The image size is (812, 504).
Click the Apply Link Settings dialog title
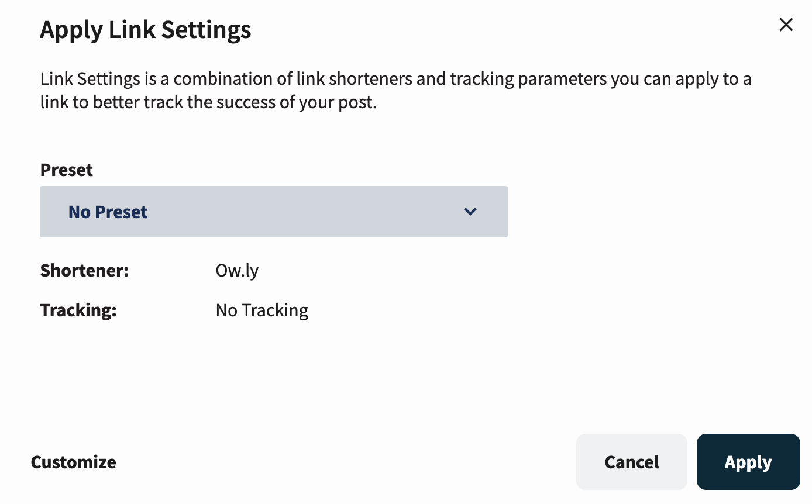(x=146, y=29)
